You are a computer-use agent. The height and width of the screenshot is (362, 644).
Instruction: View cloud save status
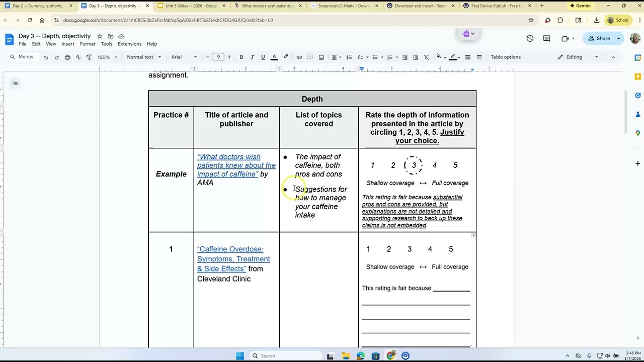click(121, 36)
